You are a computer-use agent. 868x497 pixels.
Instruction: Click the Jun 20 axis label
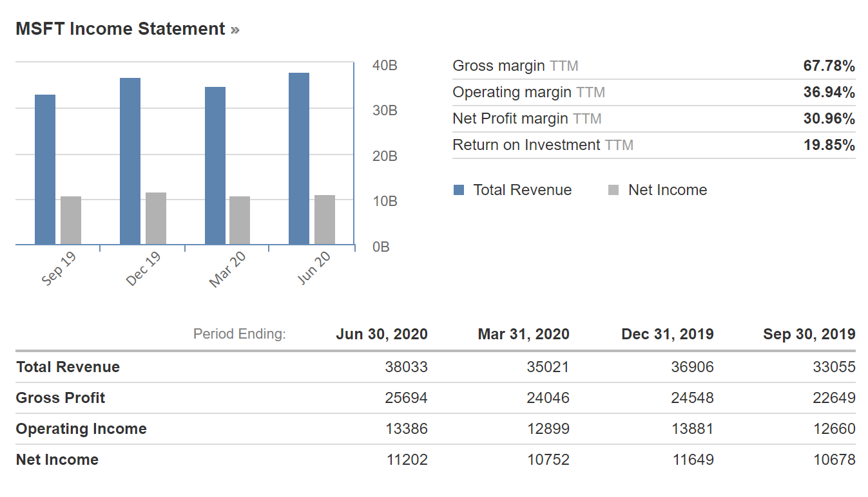(x=314, y=268)
